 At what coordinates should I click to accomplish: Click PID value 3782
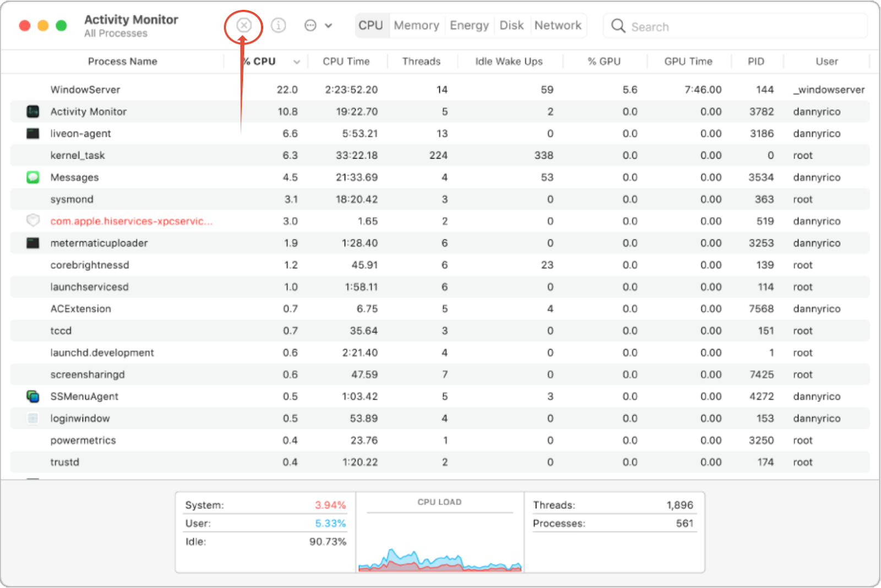(x=762, y=112)
